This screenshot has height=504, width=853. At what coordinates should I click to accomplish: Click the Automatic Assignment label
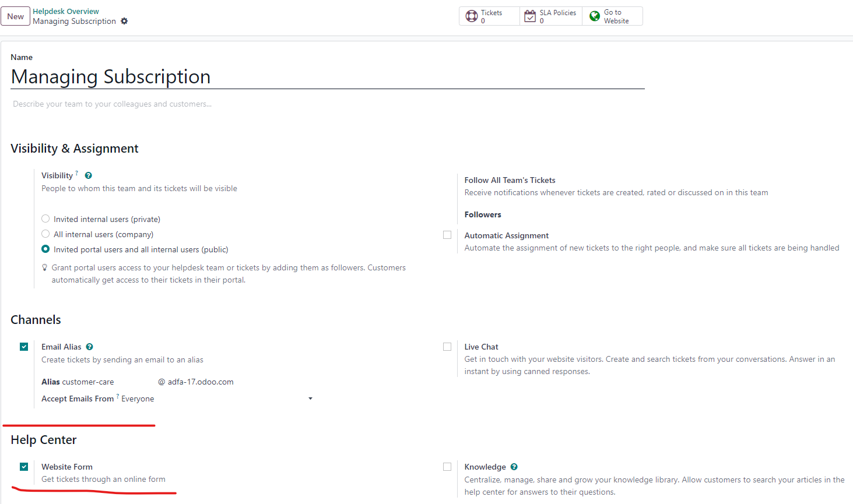[x=507, y=235]
